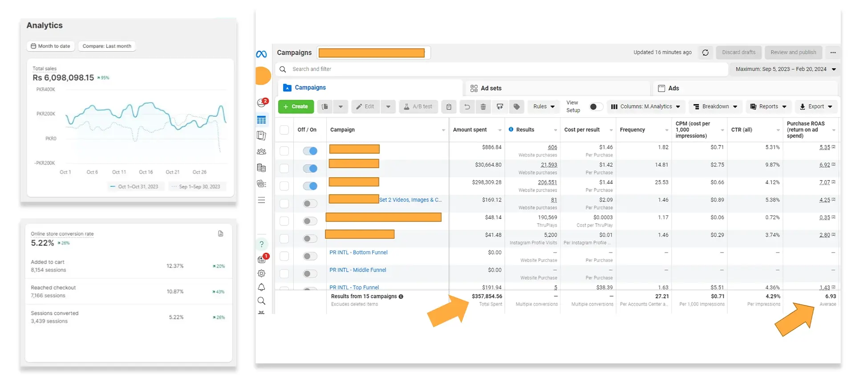Enable the PR INTL - Bottom Funnel toggle
The height and width of the screenshot is (378, 868).
point(310,256)
